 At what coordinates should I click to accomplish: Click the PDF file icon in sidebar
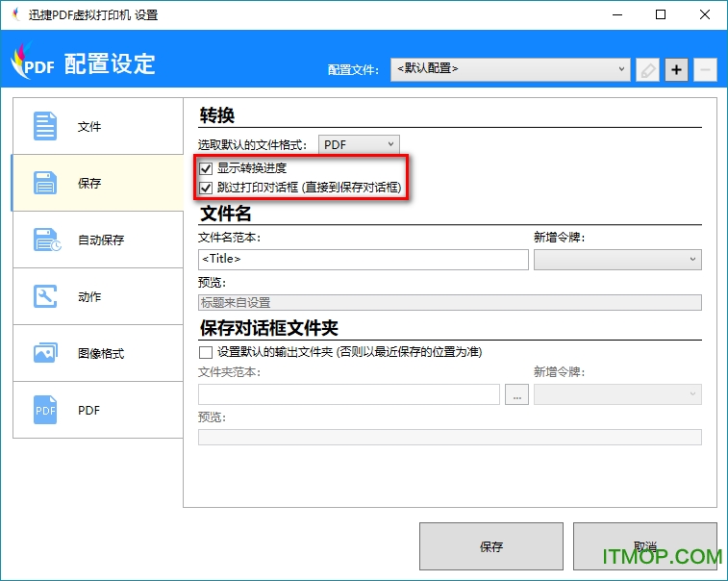[45, 410]
